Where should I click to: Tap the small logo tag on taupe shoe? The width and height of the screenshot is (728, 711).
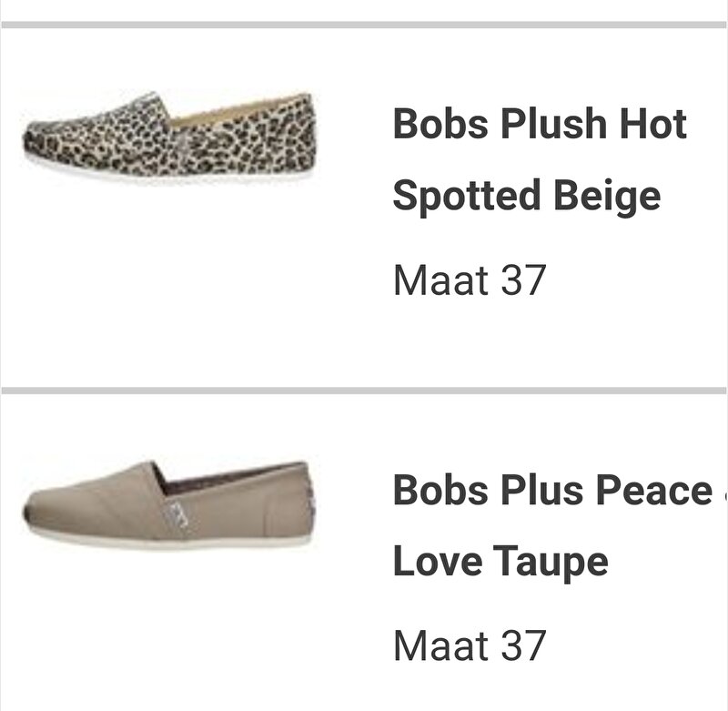(x=178, y=513)
